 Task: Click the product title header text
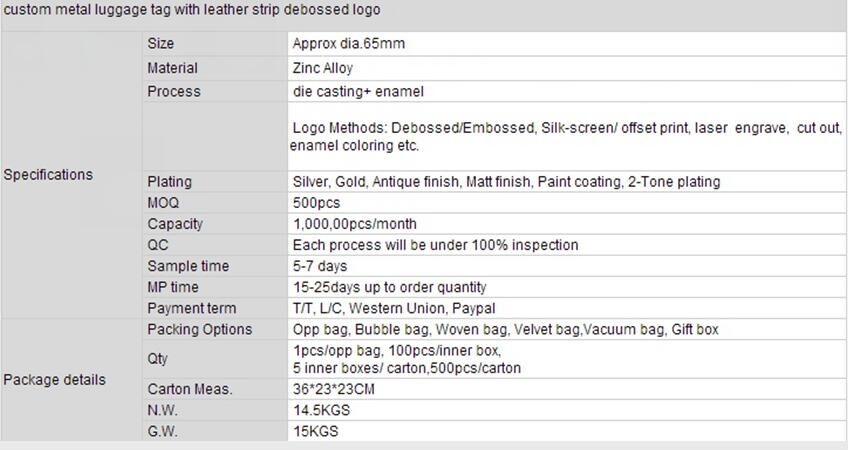tap(192, 10)
